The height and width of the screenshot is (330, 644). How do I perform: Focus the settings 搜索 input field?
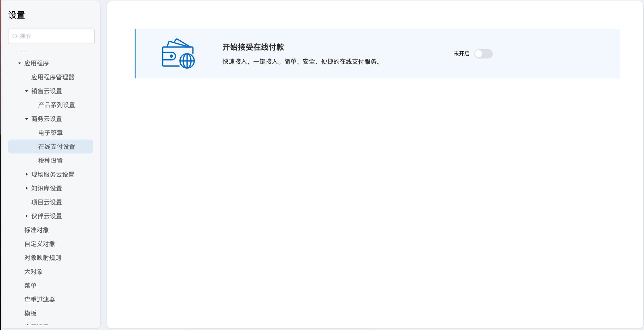click(x=55, y=36)
